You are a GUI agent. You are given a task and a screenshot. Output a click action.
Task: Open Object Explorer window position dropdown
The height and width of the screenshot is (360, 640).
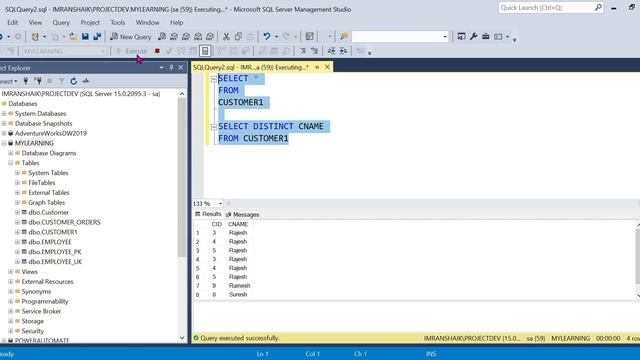point(162,67)
